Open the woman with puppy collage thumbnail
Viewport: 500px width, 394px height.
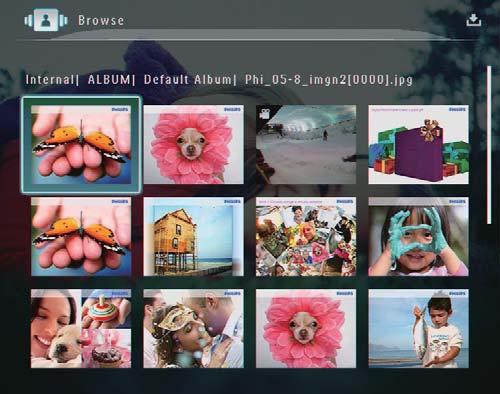pos(81,329)
